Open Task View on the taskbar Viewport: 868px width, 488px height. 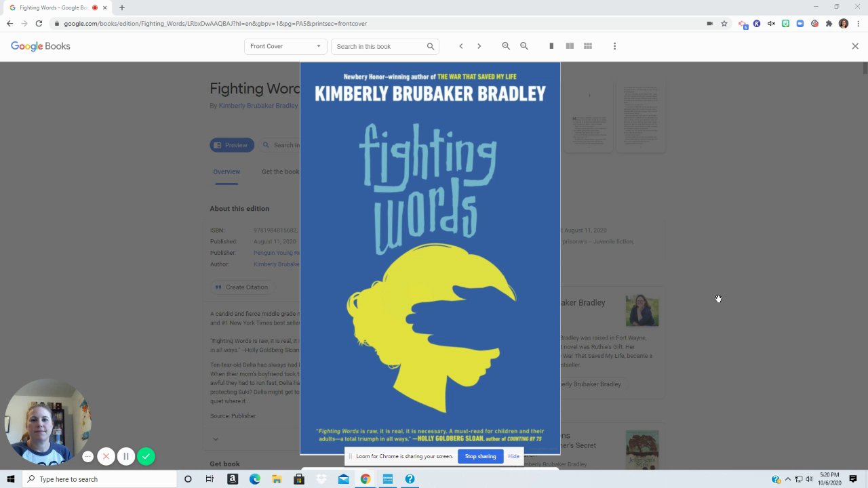210,479
